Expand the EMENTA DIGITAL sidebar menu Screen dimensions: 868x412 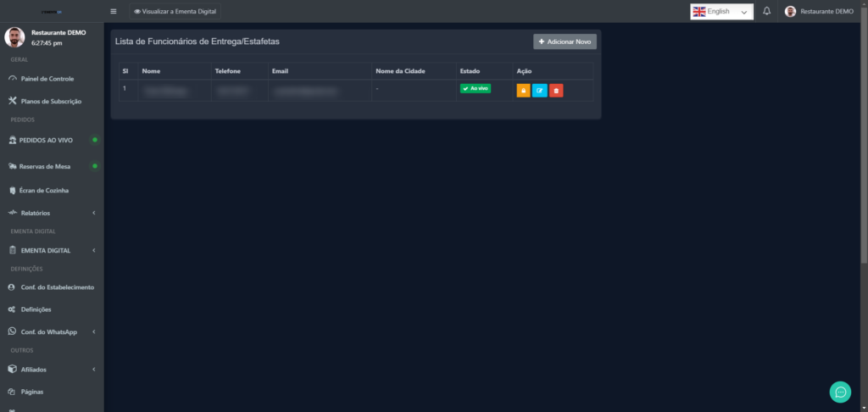point(51,251)
